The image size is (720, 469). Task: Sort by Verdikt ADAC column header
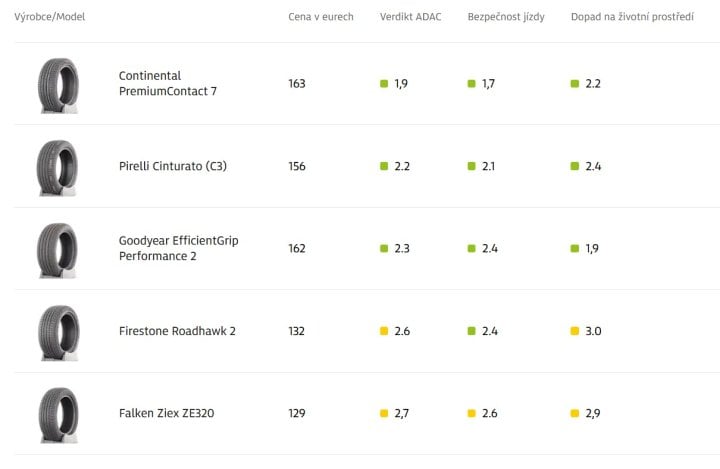(x=410, y=18)
